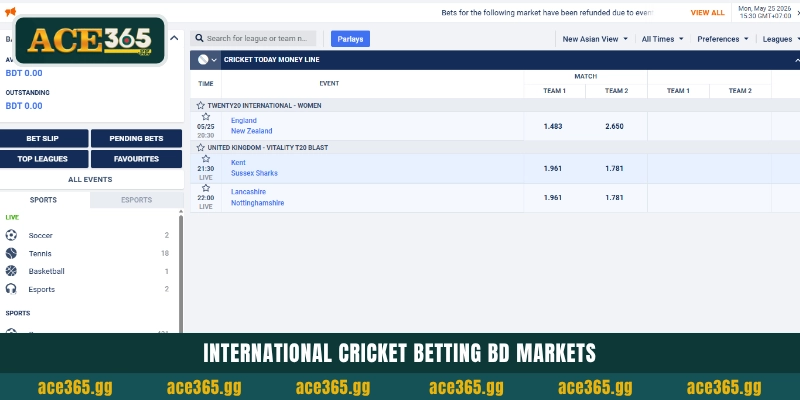Click the View All announcements link

pos(707,12)
